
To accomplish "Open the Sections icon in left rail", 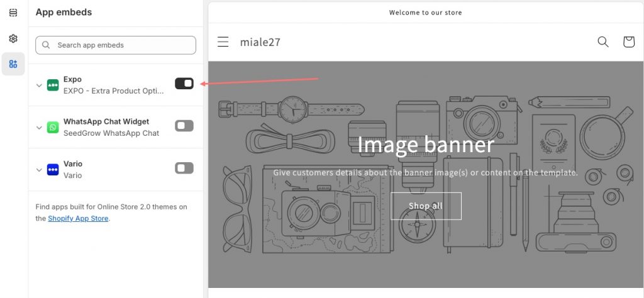I will 13,13.
